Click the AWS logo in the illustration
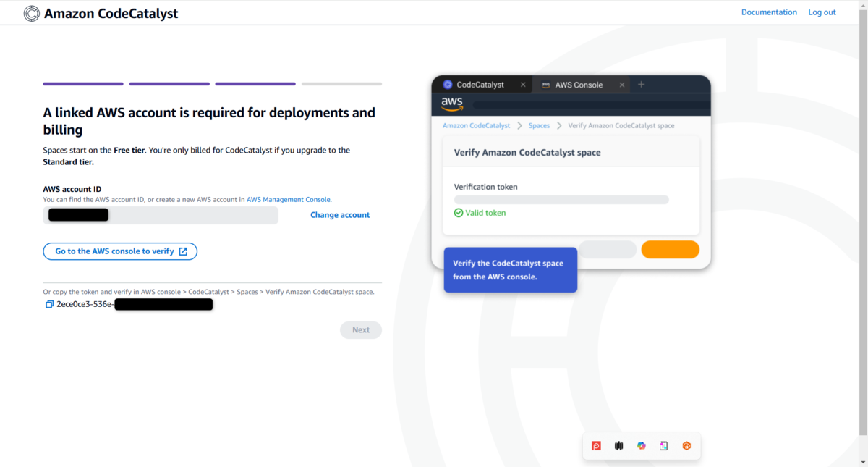868x467 pixels. pos(452,104)
